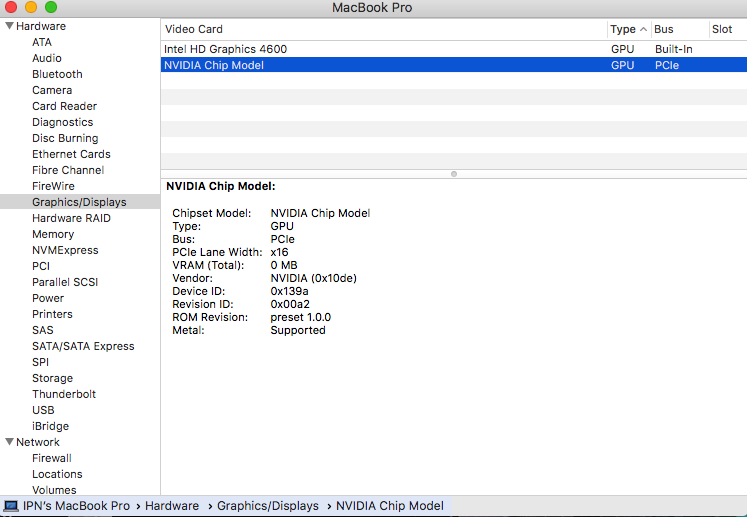Click the Metal value Supported

coord(298,330)
